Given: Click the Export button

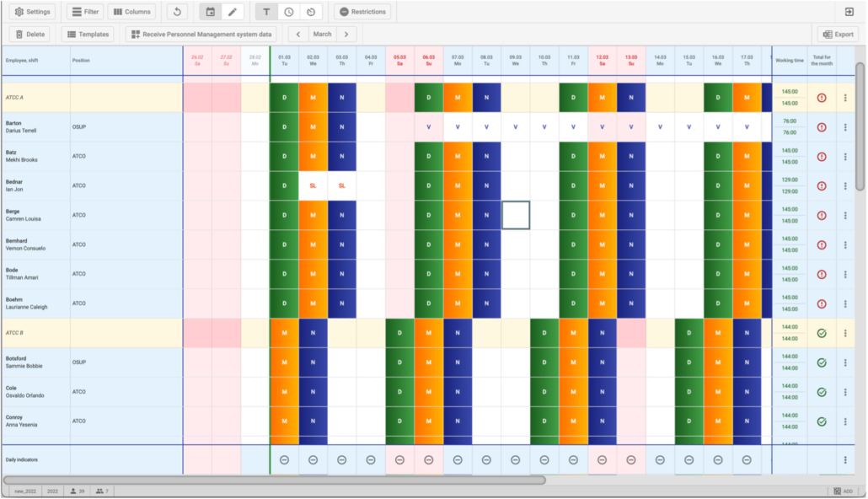Looking at the screenshot, I should pos(838,35).
